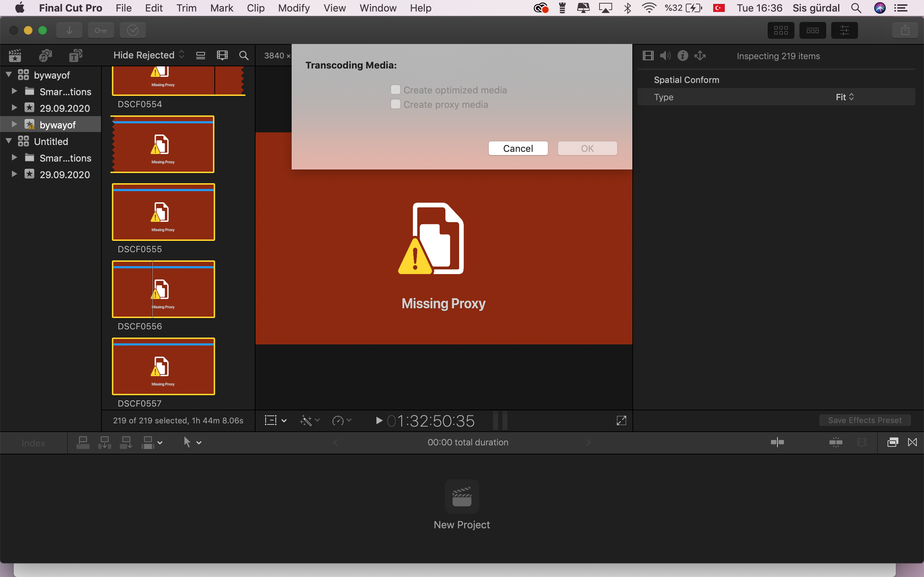
Task: Collapse the Untitled library disclosure triangle
Action: pos(9,141)
